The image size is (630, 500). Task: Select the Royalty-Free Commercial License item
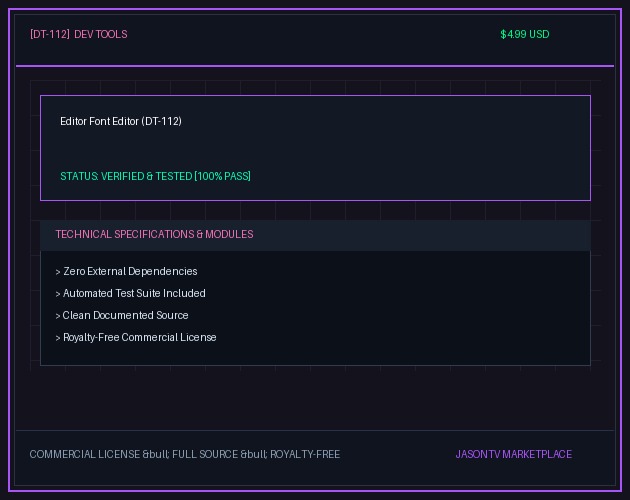[140, 338]
